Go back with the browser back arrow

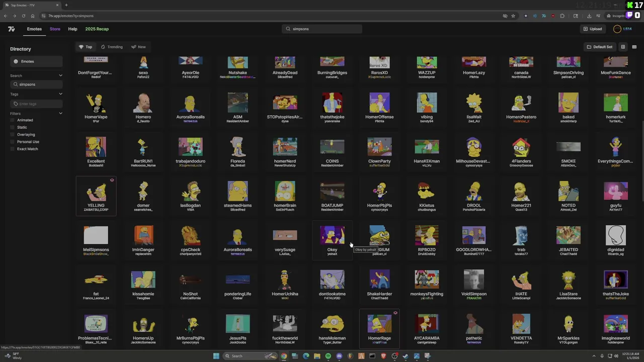click(6, 16)
